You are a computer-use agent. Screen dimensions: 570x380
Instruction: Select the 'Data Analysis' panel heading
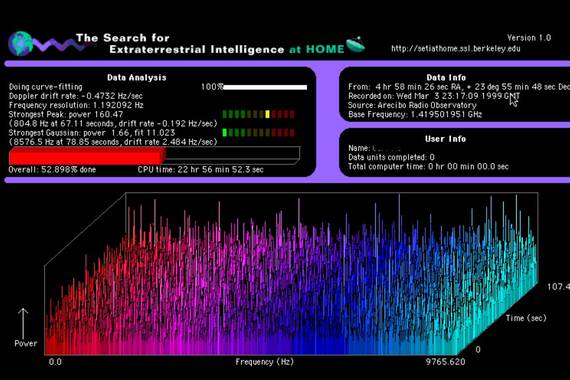(x=137, y=77)
